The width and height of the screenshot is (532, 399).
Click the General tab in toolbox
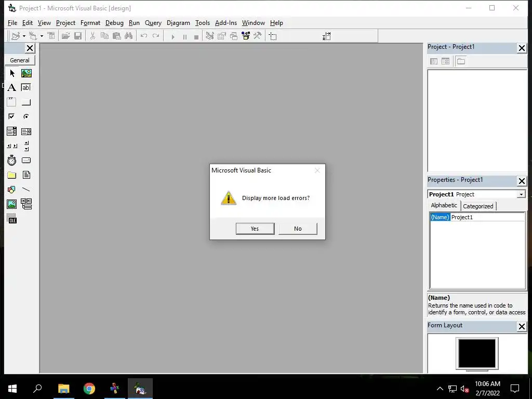(x=20, y=60)
